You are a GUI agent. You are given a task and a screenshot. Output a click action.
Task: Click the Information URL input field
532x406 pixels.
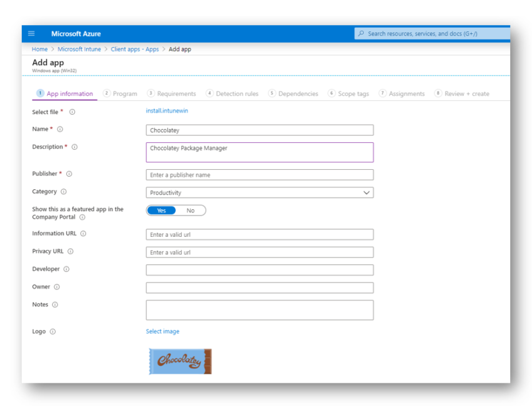pyautogui.click(x=260, y=234)
